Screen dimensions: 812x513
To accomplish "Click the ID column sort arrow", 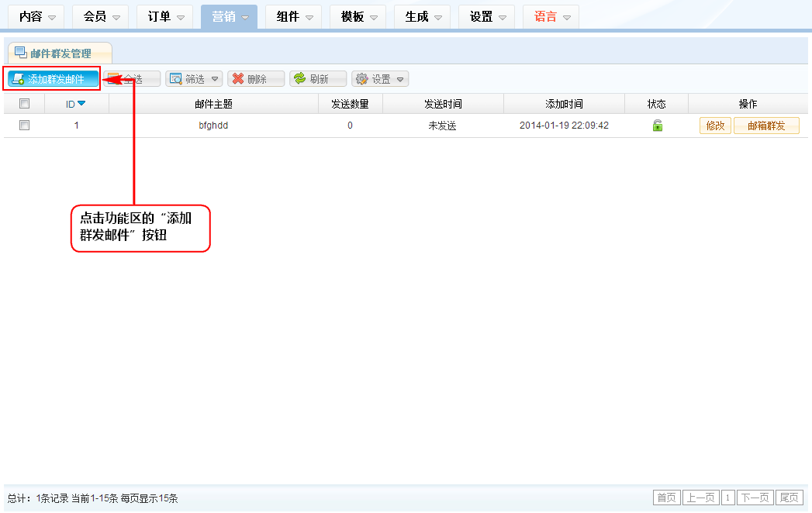I will point(81,104).
